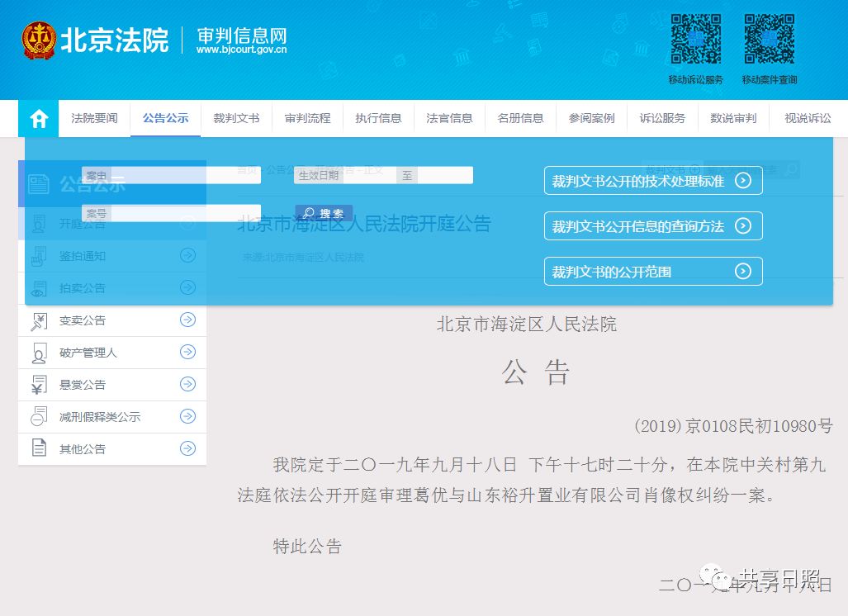Image resolution: width=848 pixels, height=616 pixels.
Task: Open the 审判流程 menu item
Action: pos(307,118)
